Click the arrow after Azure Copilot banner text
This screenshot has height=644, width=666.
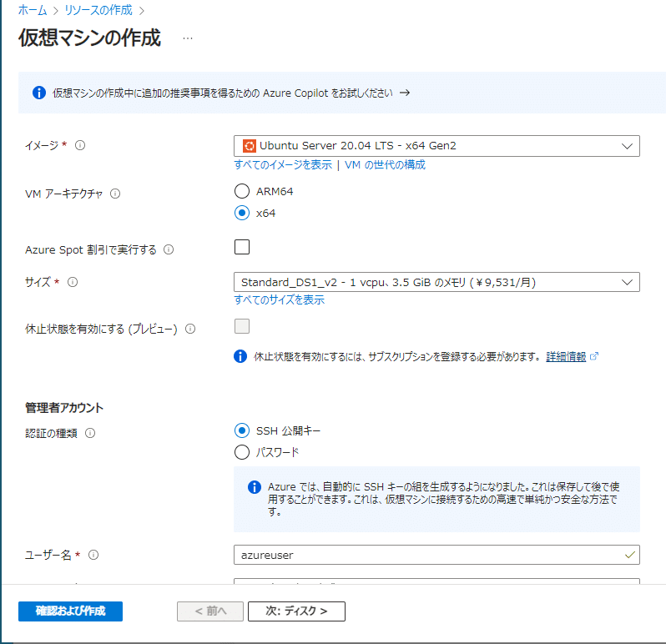click(405, 93)
